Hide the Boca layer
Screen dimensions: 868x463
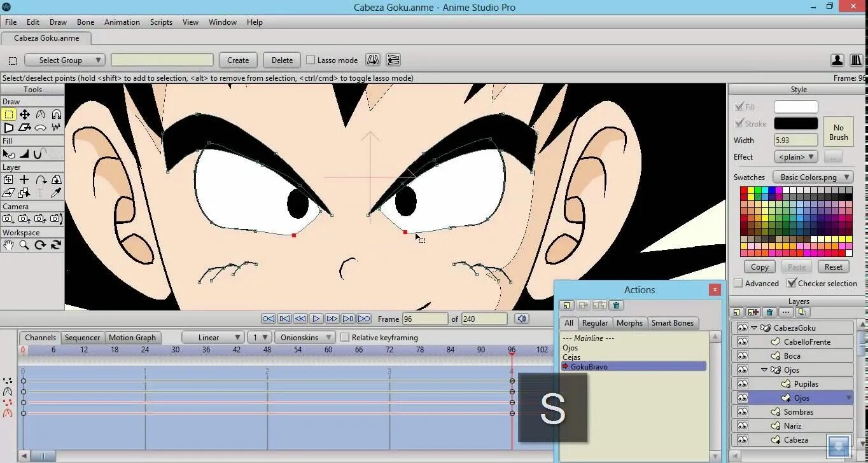[742, 356]
